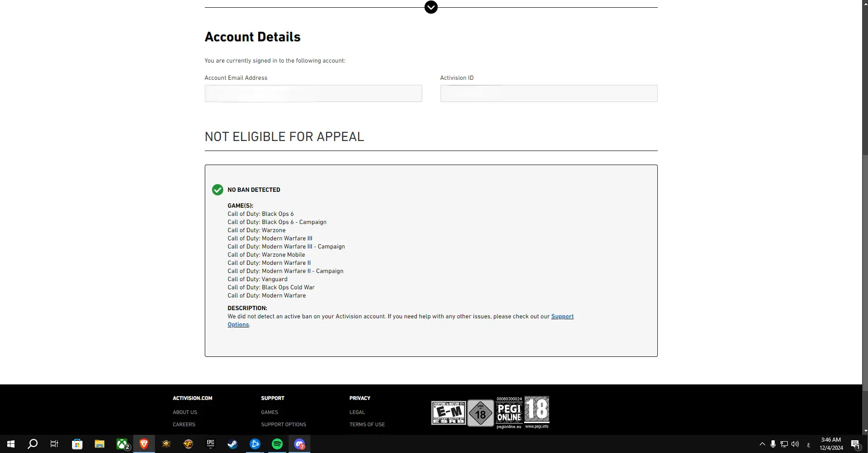Click the ESRB E-M rating badge

pos(448,413)
